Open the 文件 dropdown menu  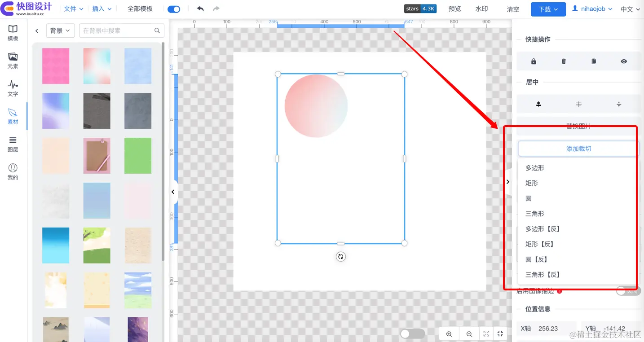pos(74,9)
